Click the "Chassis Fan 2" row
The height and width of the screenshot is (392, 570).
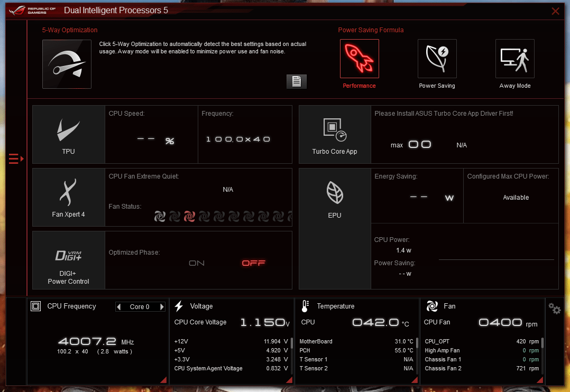(482, 368)
